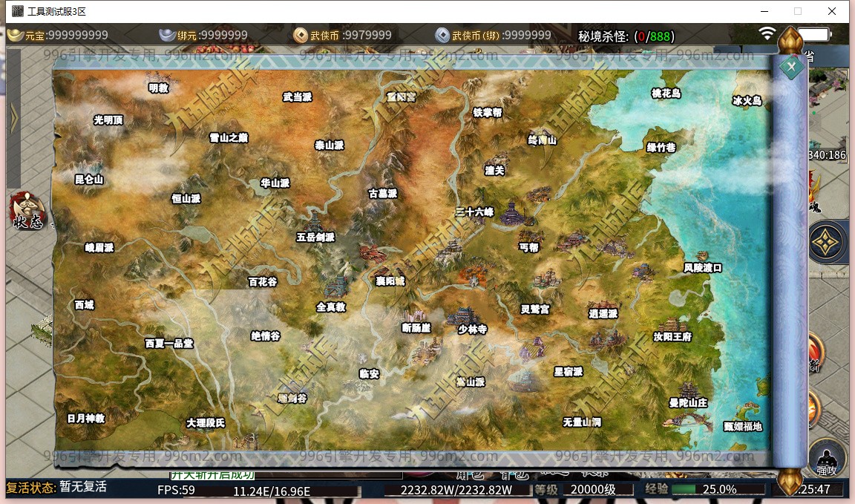Viewport: 855px width, 504px height.
Task: Select 风陵渡口 on the map
Action: [703, 267]
